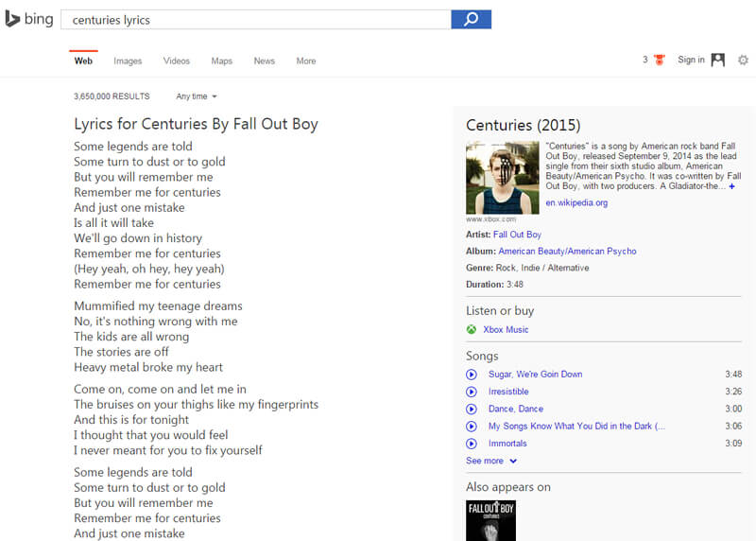This screenshot has height=541, width=756.
Task: Click the Sign in profile avatar icon
Action: [718, 60]
